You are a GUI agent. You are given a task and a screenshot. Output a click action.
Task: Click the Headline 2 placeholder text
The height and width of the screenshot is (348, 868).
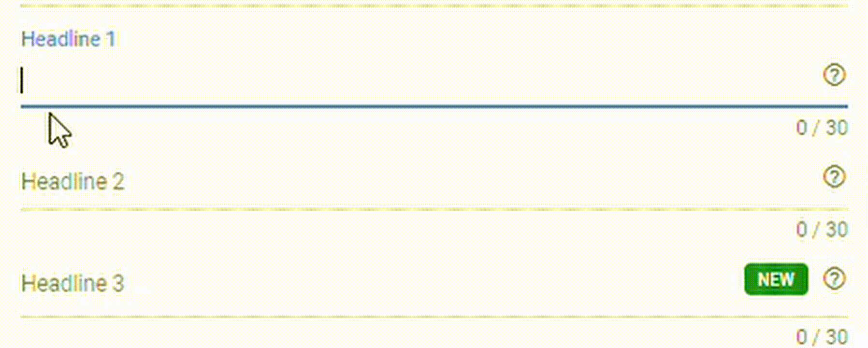(x=72, y=182)
